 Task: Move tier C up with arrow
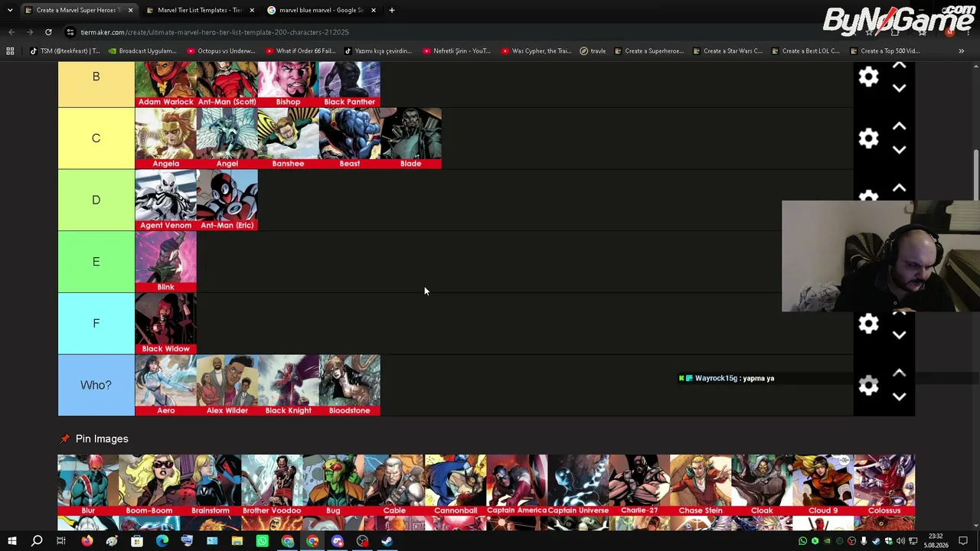[900, 127]
